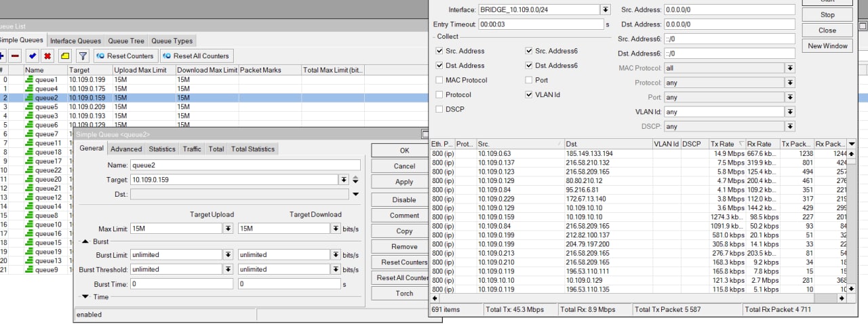This screenshot has height=333, width=868.
Task: Select queue10 icon in queue list
Action: coord(29,224)
